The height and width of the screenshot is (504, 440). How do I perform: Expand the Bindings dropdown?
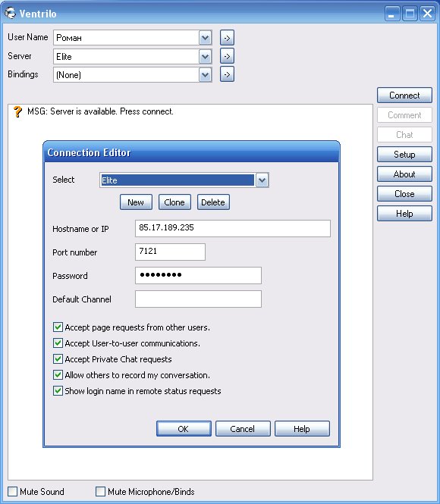205,75
